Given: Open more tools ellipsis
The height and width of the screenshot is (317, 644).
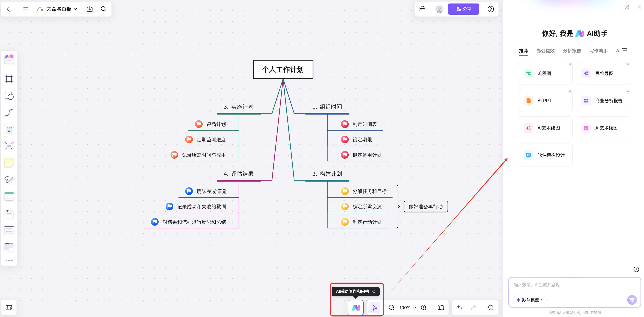Looking at the screenshot, I should click(x=9, y=260).
